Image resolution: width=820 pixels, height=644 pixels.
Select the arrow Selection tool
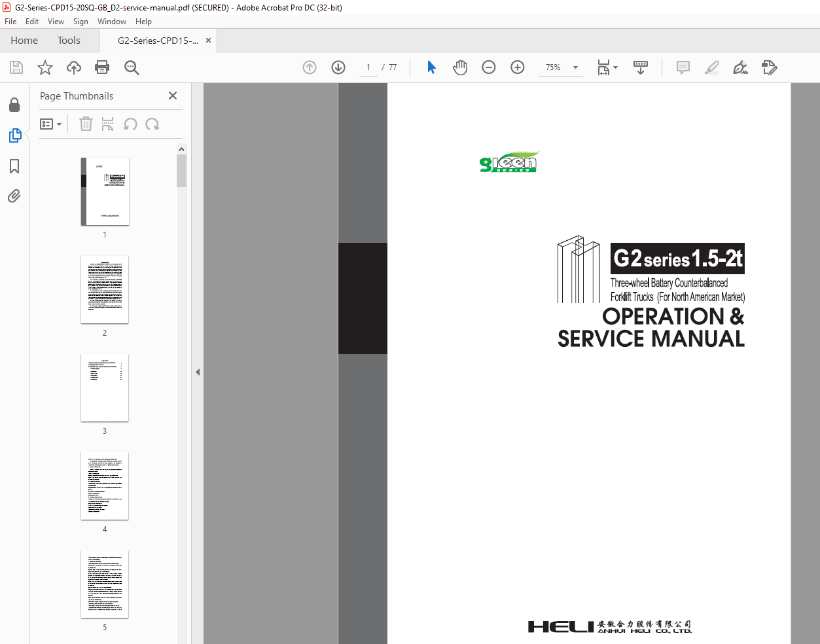point(431,67)
